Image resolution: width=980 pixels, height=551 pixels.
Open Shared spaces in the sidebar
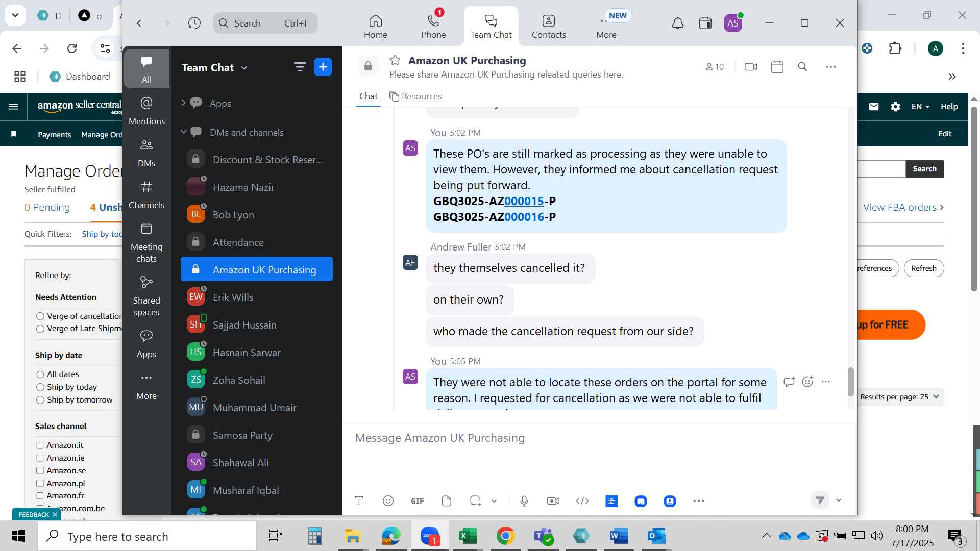click(x=146, y=296)
